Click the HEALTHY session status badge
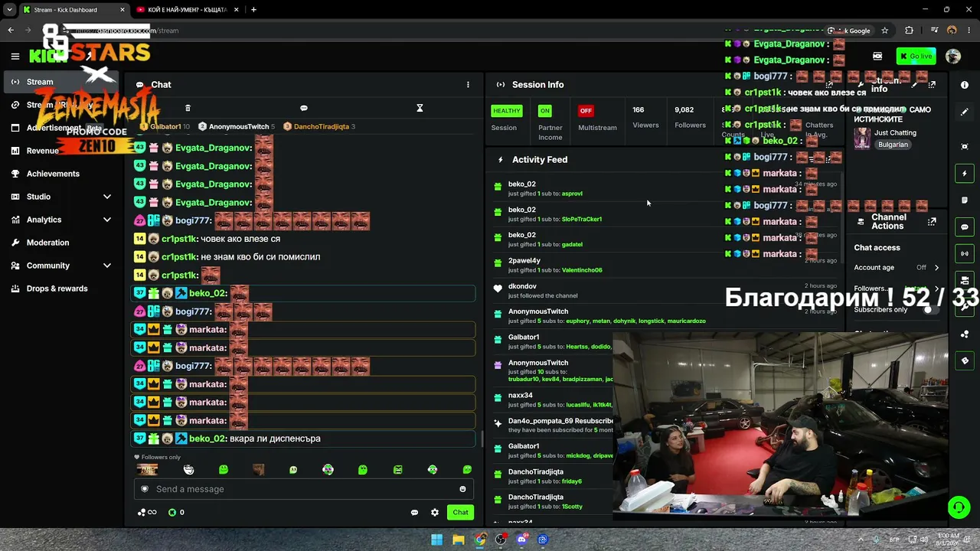This screenshot has height=551, width=980. click(x=506, y=111)
